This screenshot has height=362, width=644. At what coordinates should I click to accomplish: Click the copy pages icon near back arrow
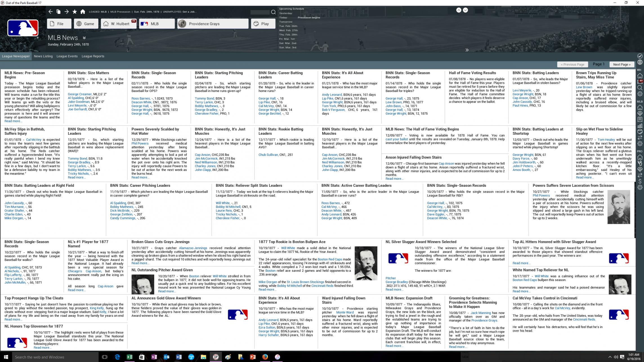59,12
